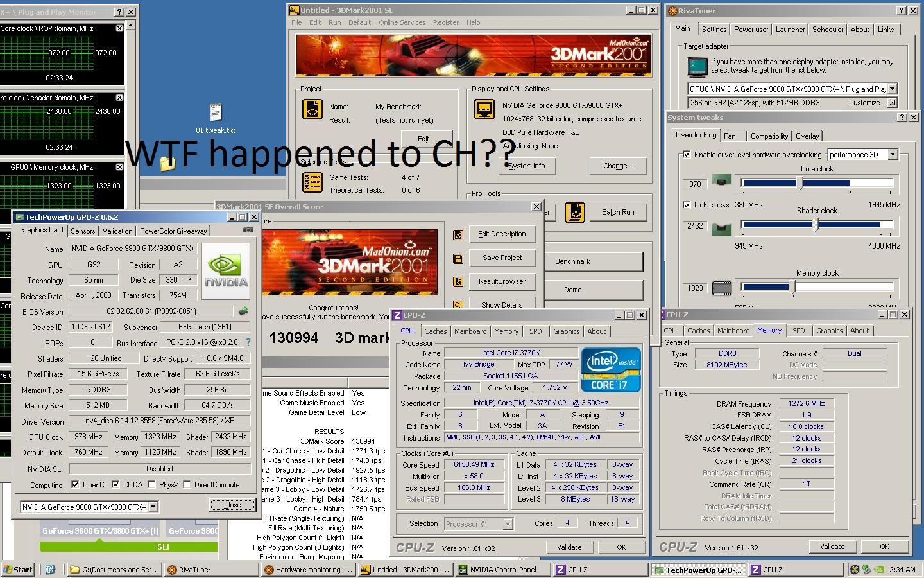Click the Shader clock slider thumb
The width and height of the screenshot is (924, 578).
[816, 225]
